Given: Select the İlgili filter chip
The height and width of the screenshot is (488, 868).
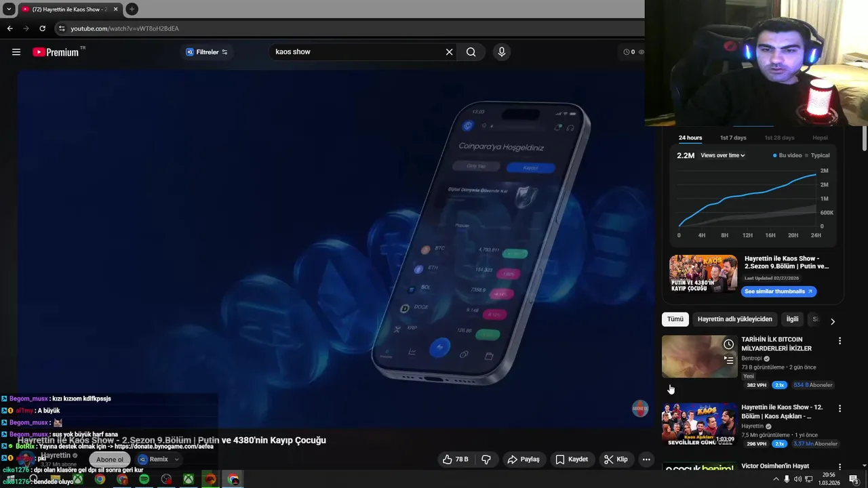Looking at the screenshot, I should point(792,319).
